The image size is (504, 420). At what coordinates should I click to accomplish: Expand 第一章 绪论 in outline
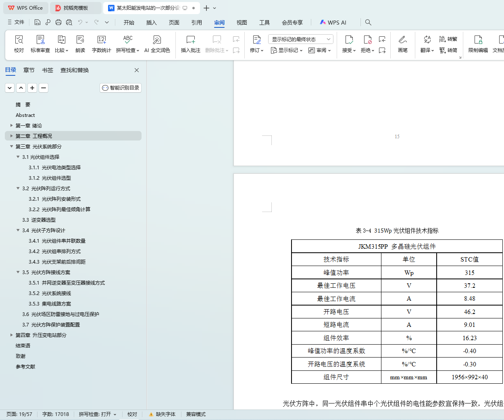11,125
